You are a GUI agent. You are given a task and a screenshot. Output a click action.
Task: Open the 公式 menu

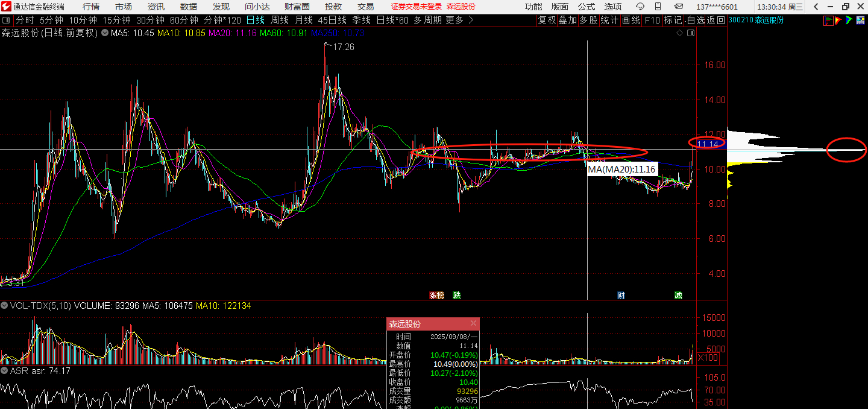(x=587, y=7)
